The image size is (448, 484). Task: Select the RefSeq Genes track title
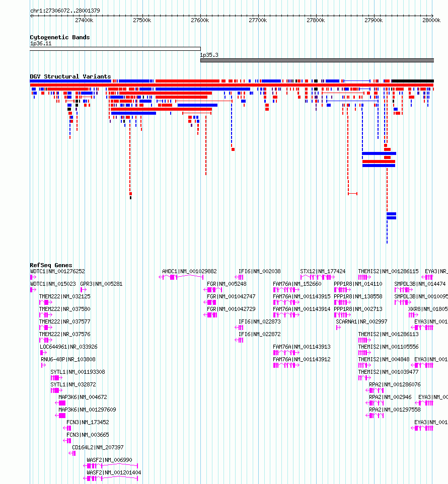[x=51, y=265]
